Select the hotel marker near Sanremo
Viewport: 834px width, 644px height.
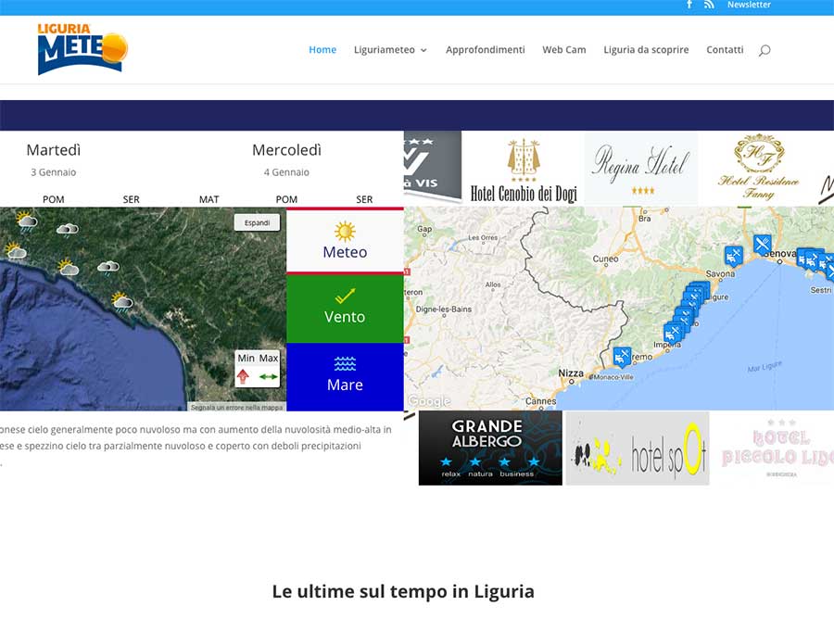click(622, 356)
